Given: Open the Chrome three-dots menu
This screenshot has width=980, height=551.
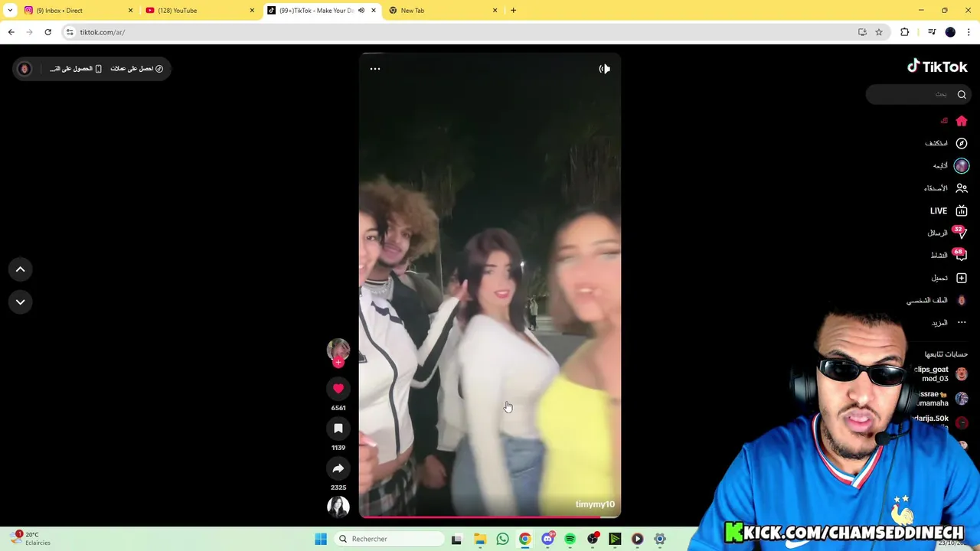Looking at the screenshot, I should click(969, 32).
